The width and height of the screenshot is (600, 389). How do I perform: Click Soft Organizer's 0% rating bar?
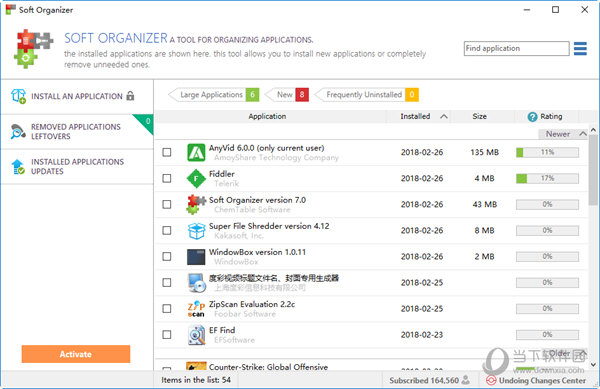(547, 204)
